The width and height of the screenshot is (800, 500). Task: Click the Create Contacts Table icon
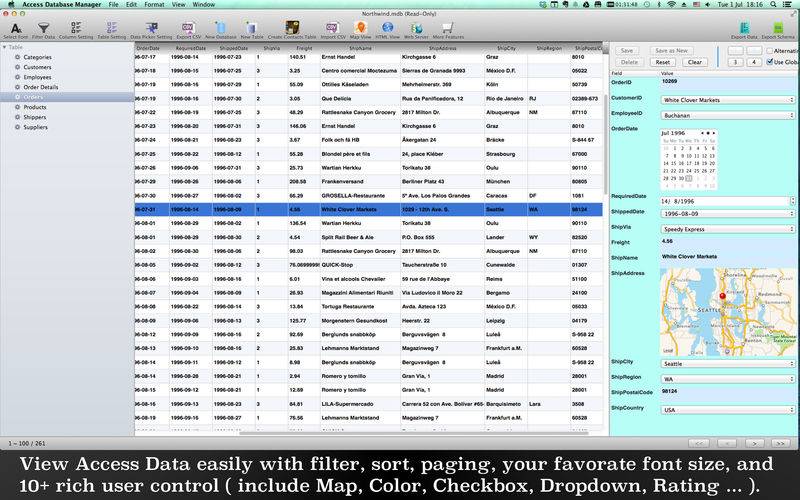tap(290, 28)
